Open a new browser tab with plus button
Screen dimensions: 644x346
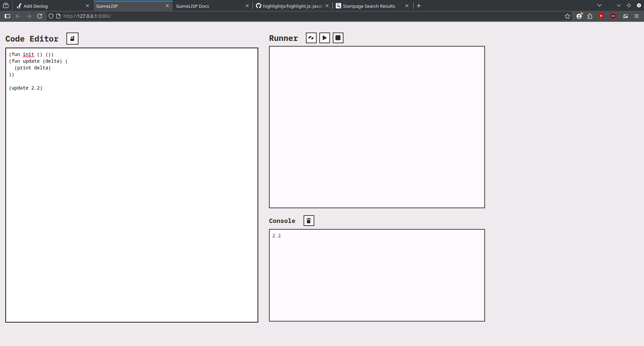[x=419, y=6]
